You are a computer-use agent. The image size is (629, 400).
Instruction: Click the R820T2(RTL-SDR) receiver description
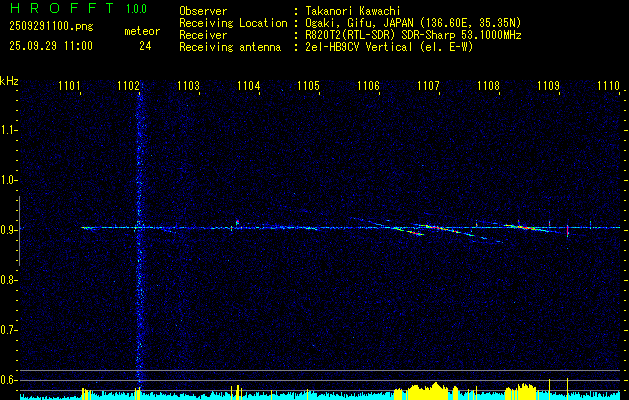(x=413, y=35)
